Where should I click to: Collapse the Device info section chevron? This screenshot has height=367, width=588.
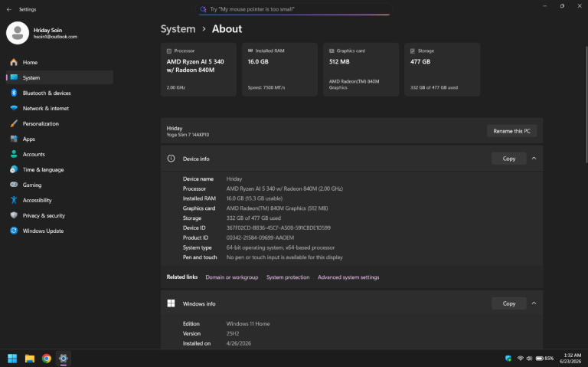(534, 159)
